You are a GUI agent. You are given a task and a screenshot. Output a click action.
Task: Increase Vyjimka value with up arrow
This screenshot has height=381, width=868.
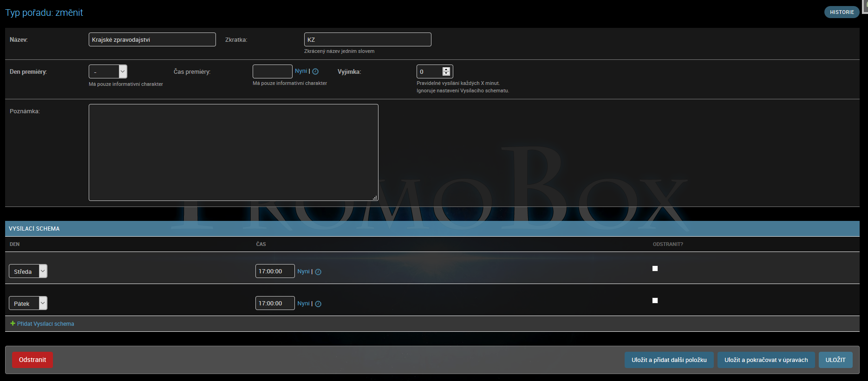[446, 69]
